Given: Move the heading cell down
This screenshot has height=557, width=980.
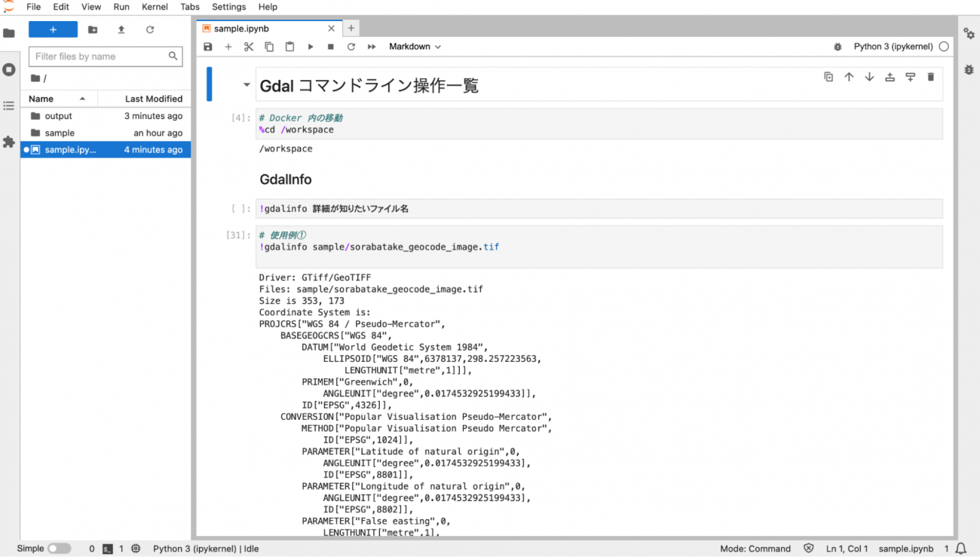Looking at the screenshot, I should coord(869,77).
